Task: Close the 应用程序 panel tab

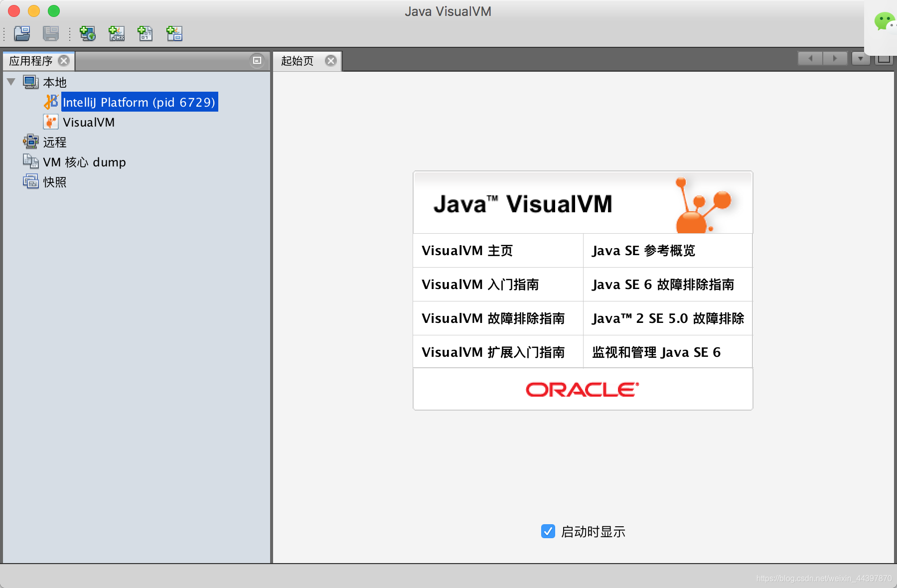Action: (x=64, y=60)
